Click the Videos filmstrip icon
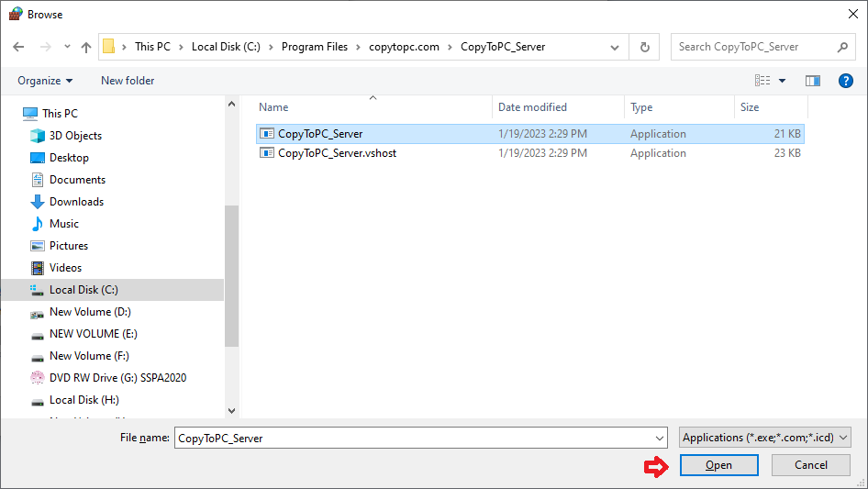 tap(37, 268)
